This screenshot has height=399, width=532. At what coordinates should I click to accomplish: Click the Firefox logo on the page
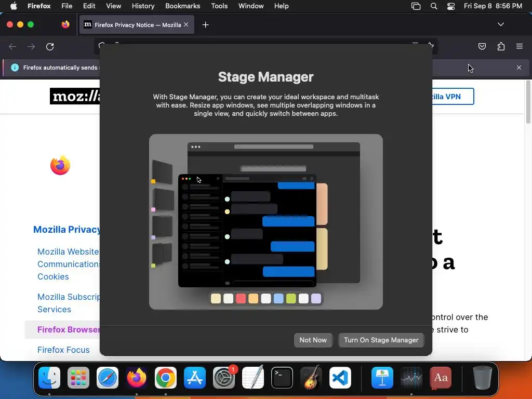pos(60,165)
